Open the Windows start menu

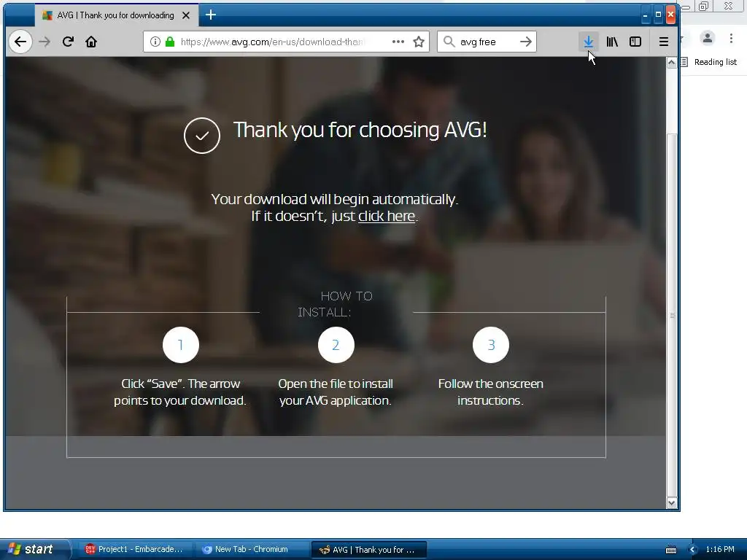click(34, 549)
